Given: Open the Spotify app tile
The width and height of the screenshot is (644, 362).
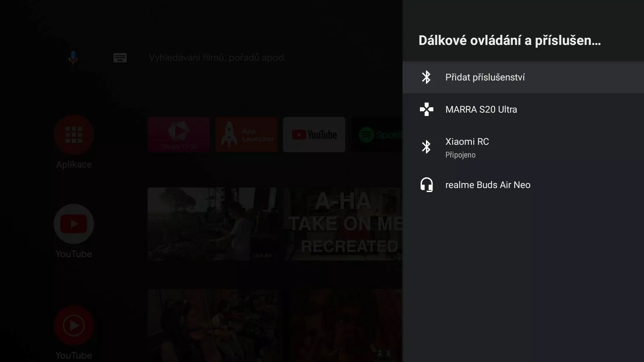Looking at the screenshot, I should point(377,134).
